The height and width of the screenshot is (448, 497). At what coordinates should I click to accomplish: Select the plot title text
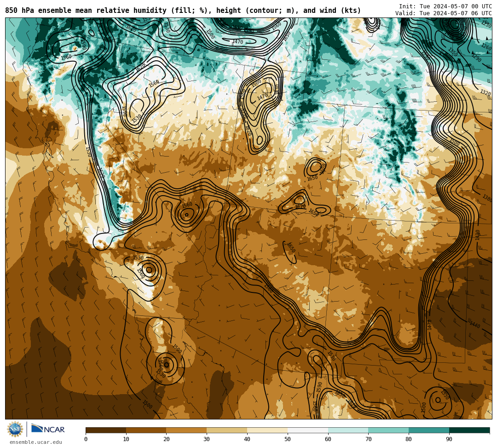coord(183,11)
